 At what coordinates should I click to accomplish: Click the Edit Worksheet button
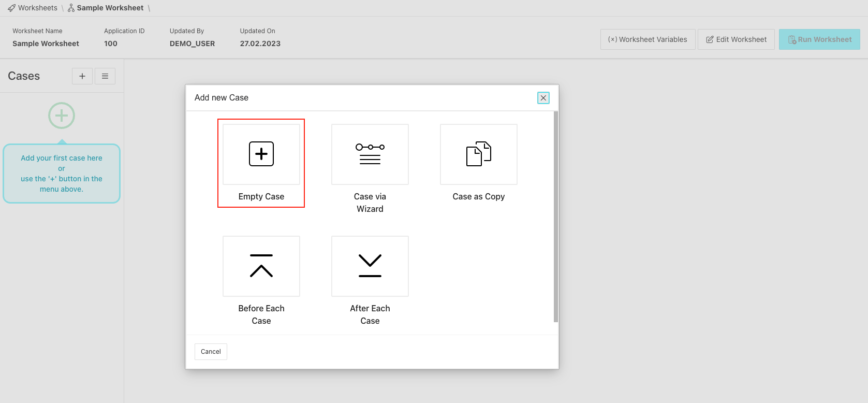click(736, 39)
